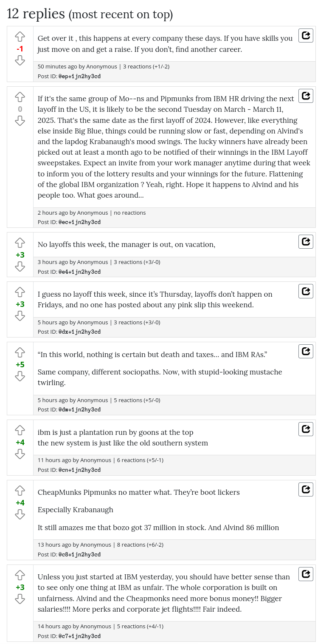The width and height of the screenshot is (329, 644).
Task: Upvote the 'CheapMunks Pipmunks' reply
Action: pos(20,491)
